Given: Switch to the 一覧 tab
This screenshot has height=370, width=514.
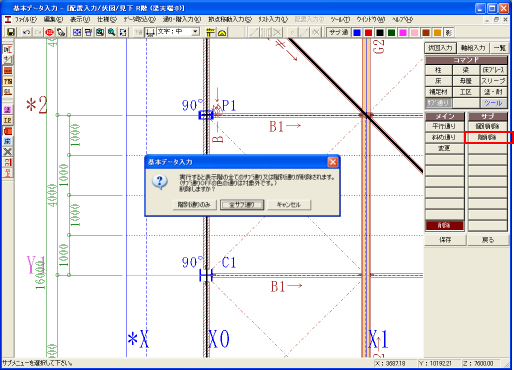Looking at the screenshot, I should tap(499, 48).
